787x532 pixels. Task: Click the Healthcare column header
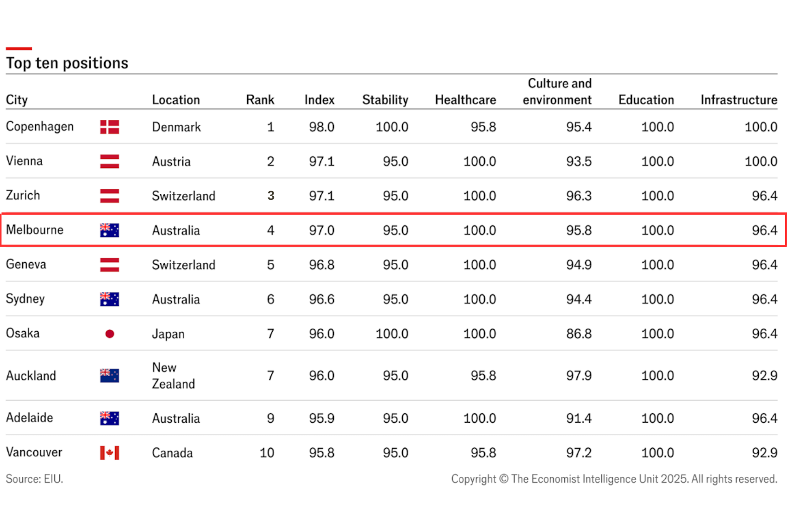pos(465,100)
